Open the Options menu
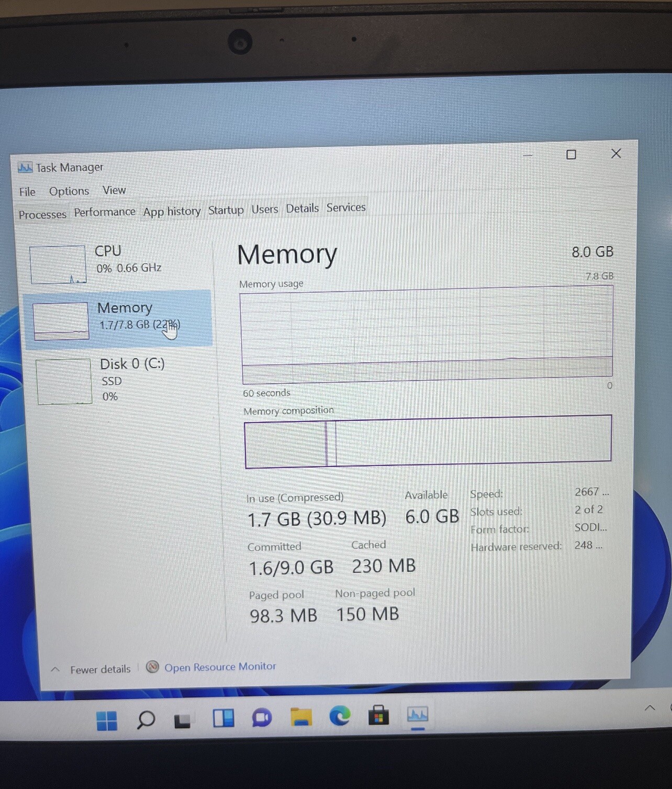Screen dimensions: 672x789 tap(69, 191)
